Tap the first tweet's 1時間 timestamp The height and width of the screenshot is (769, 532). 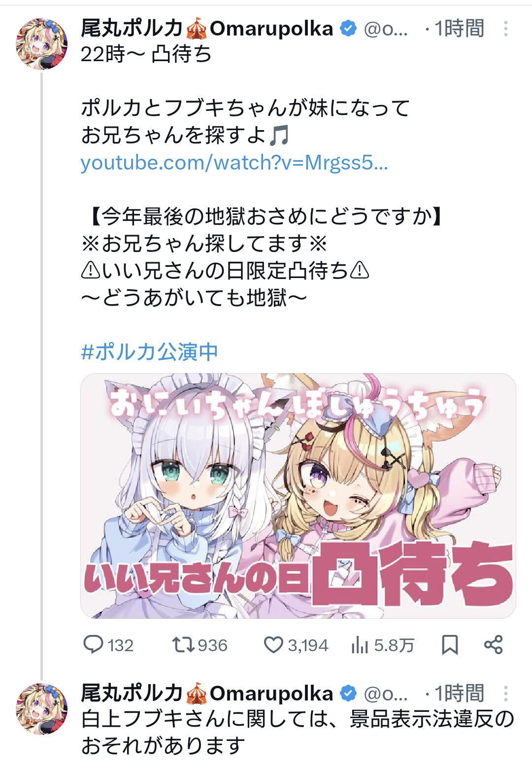click(459, 29)
